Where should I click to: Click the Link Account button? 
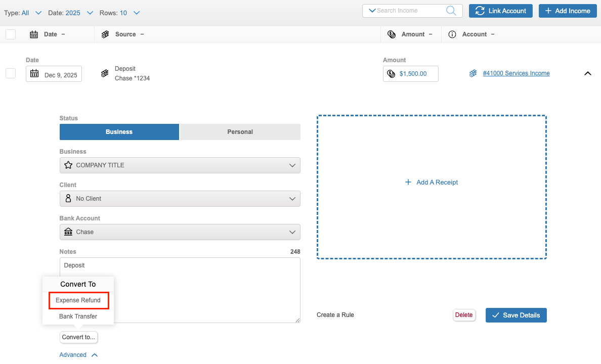point(500,11)
